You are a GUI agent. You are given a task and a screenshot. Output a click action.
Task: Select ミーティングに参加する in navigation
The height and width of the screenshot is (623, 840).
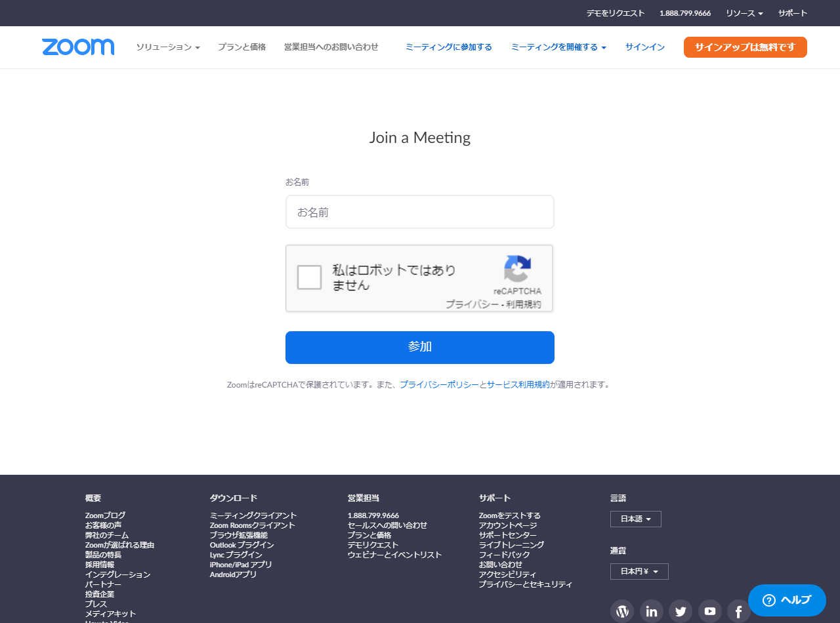(449, 47)
